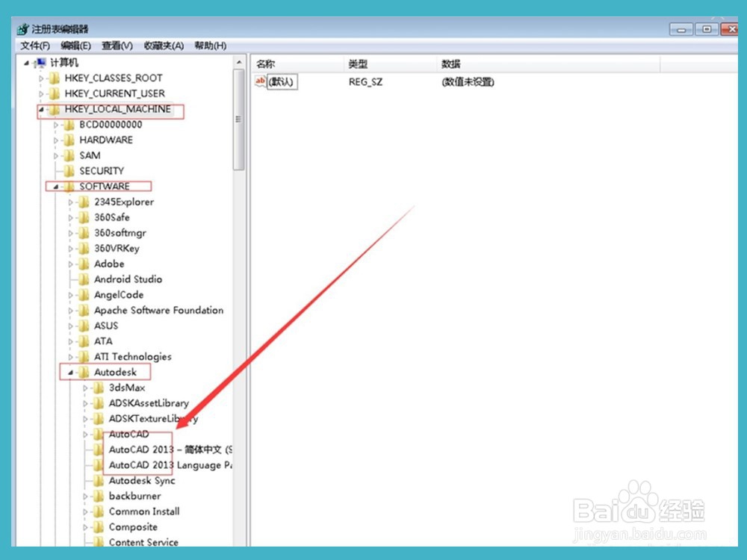Select the HKEY_CURRENT_USER folder icon

tap(55, 93)
